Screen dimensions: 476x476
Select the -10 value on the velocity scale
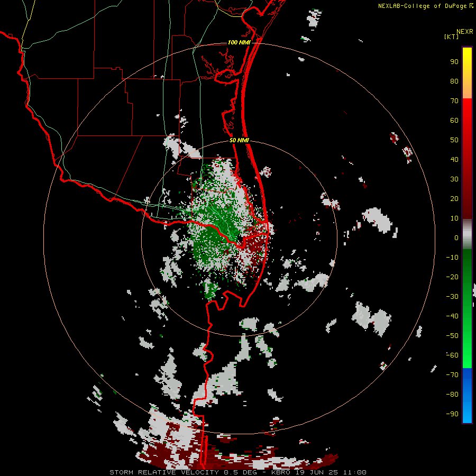pyautogui.click(x=452, y=258)
